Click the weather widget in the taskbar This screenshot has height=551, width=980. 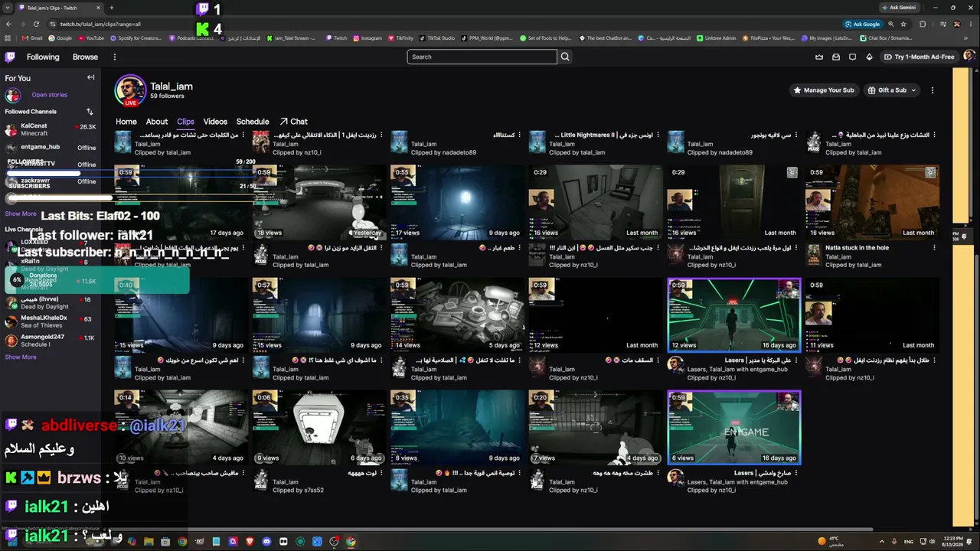coord(831,541)
